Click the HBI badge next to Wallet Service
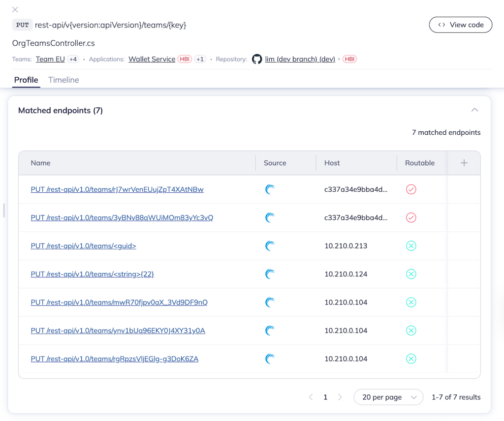Viewport: 504px width, 421px height. click(x=185, y=59)
